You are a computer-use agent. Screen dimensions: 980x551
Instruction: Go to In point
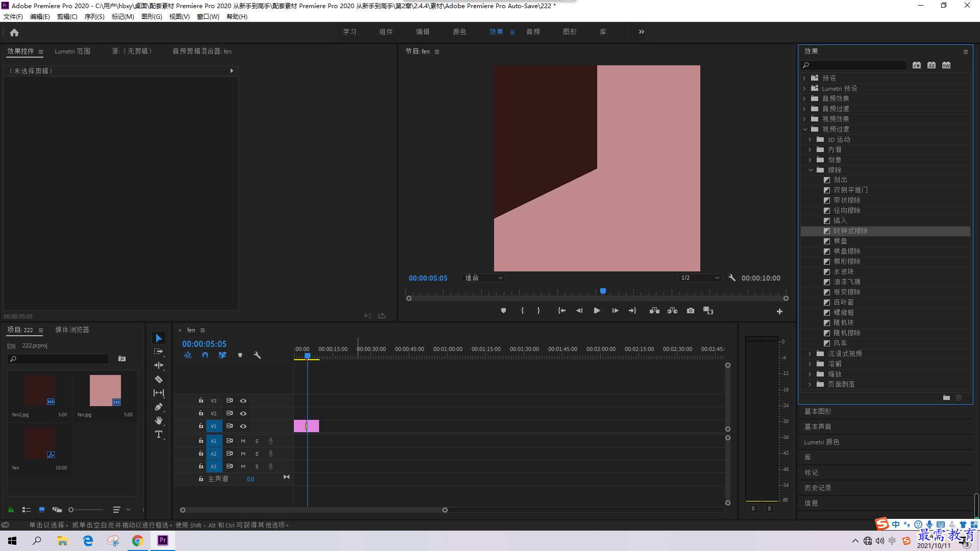[561, 311]
